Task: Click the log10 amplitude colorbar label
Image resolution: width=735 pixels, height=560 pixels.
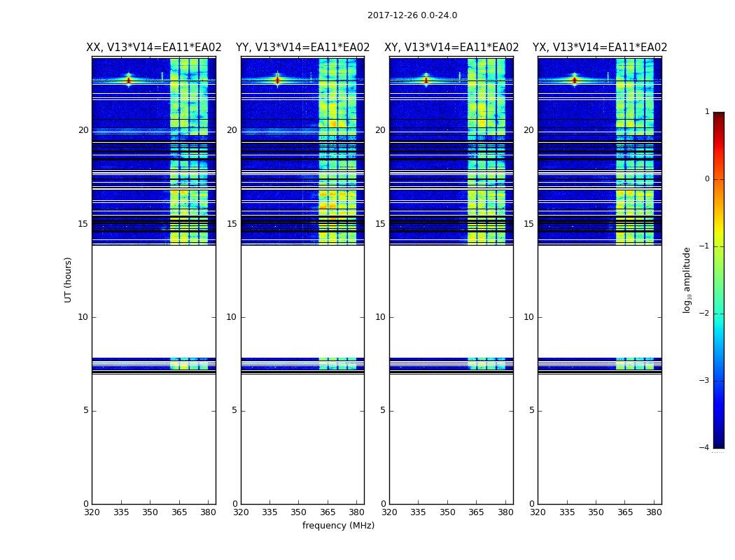Action: click(x=687, y=280)
